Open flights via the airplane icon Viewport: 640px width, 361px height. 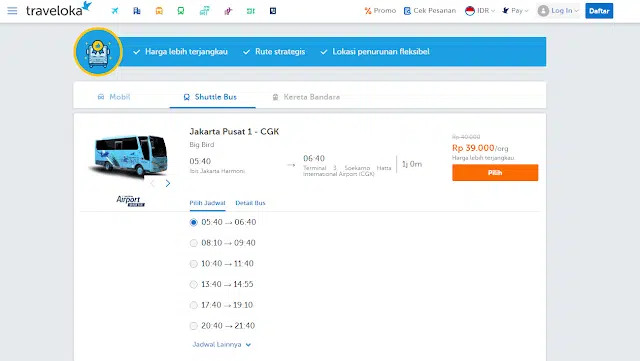coord(115,11)
